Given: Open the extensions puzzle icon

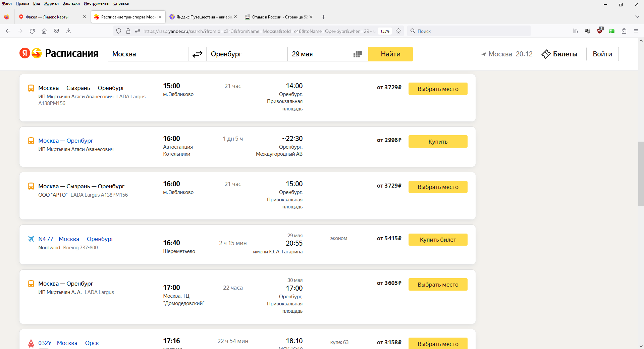Looking at the screenshot, I should [x=624, y=31].
